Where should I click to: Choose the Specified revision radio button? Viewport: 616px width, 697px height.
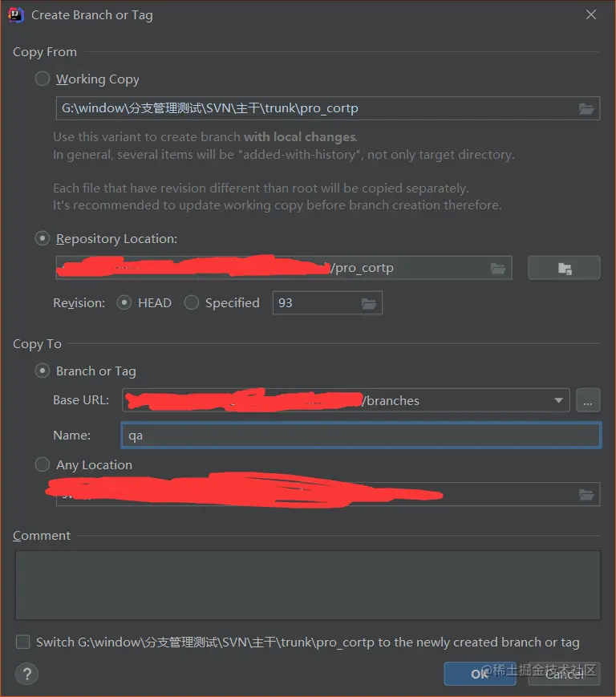click(x=192, y=302)
